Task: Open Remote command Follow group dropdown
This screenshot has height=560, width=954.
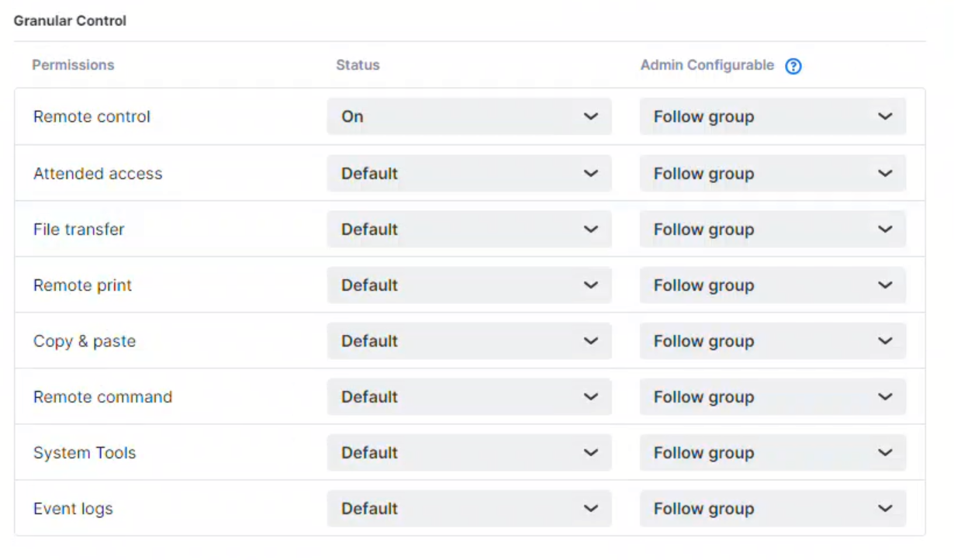Action: (x=773, y=397)
